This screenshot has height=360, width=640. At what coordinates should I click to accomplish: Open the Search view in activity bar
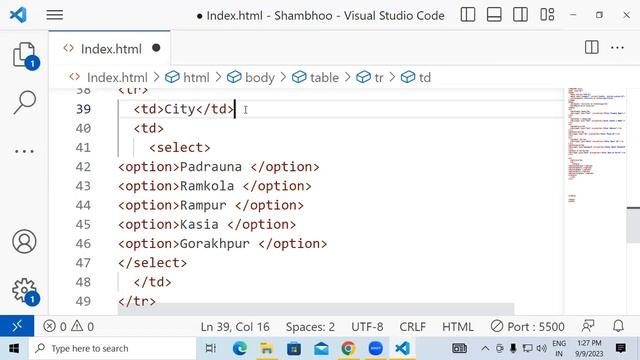[x=24, y=102]
